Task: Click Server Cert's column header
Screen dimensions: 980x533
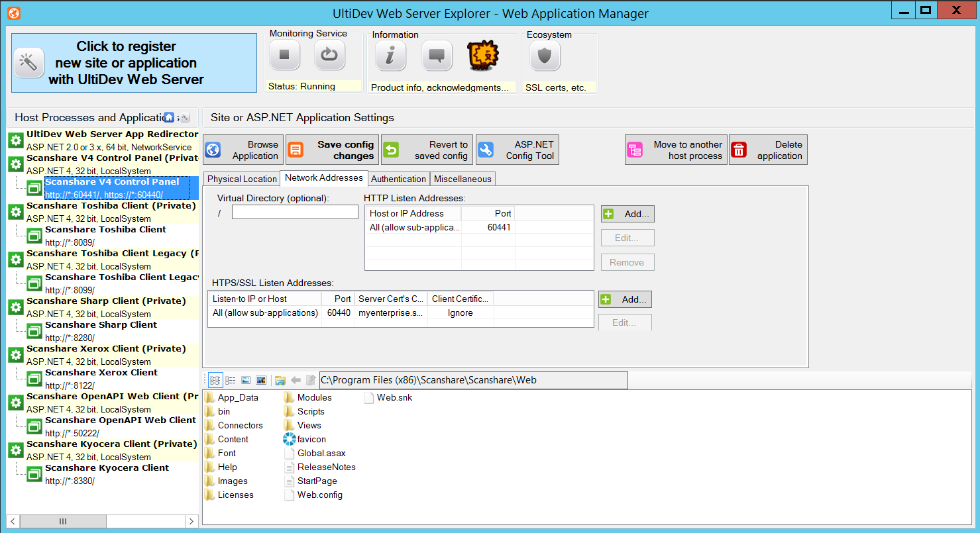Action: [x=391, y=299]
